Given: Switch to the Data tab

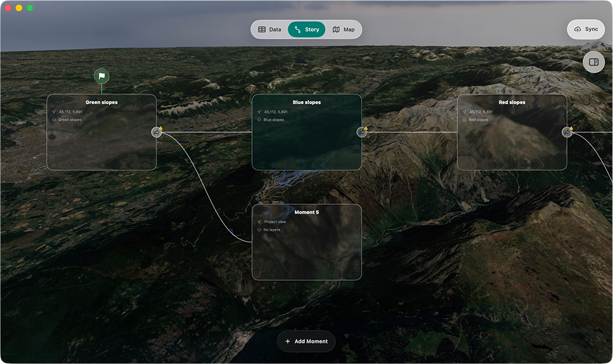Looking at the screenshot, I should pos(270,29).
